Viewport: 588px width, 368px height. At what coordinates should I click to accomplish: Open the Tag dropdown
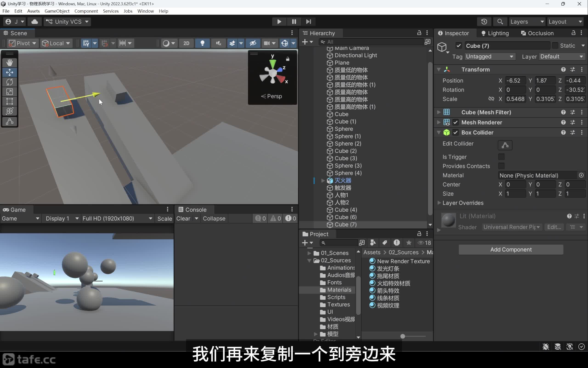tap(490, 57)
